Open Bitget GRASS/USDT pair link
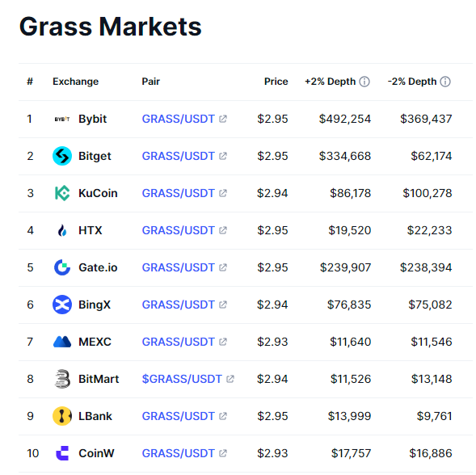This screenshot has height=475, width=476. [x=178, y=156]
